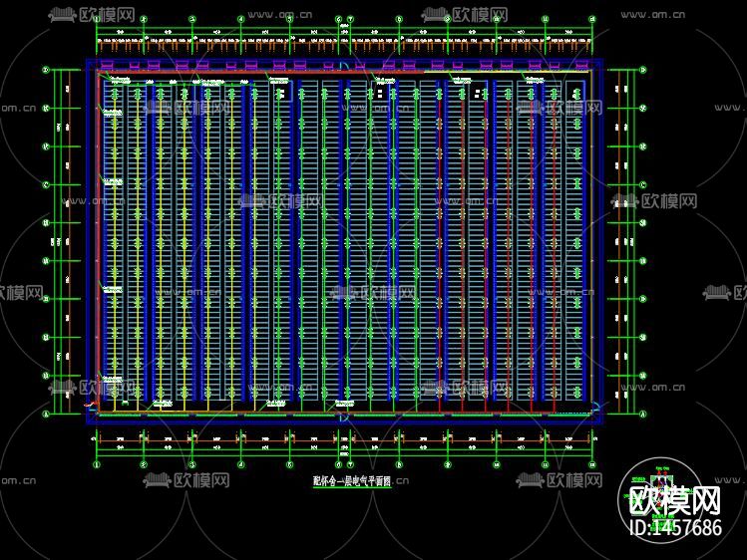The image size is (747, 560).
Task: Select grid axis bubble A at left bottom
Action: [x=46, y=415]
